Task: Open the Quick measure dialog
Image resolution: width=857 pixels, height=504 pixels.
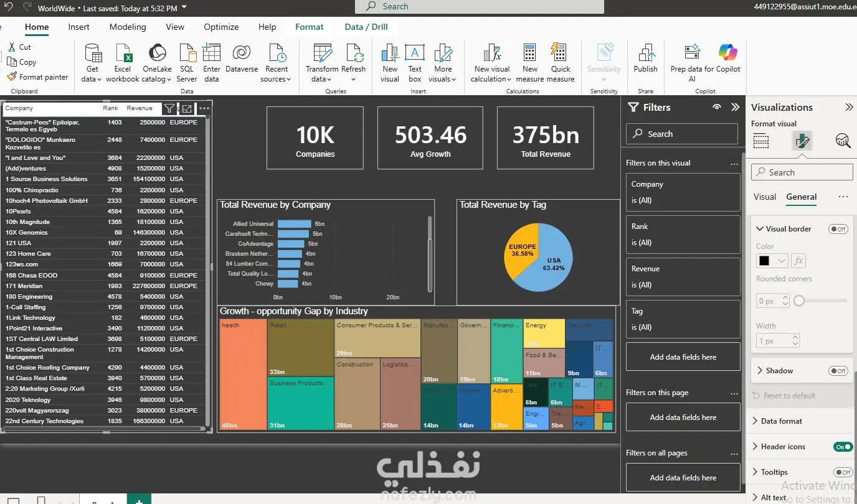Action: (x=561, y=63)
